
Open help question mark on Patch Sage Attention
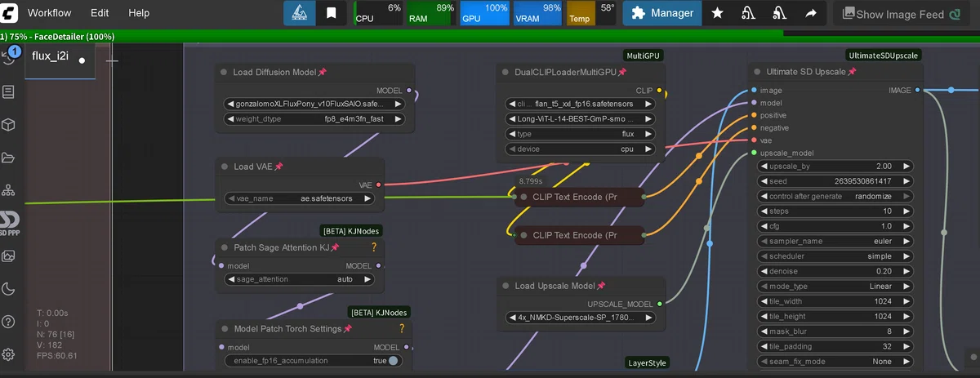(374, 247)
